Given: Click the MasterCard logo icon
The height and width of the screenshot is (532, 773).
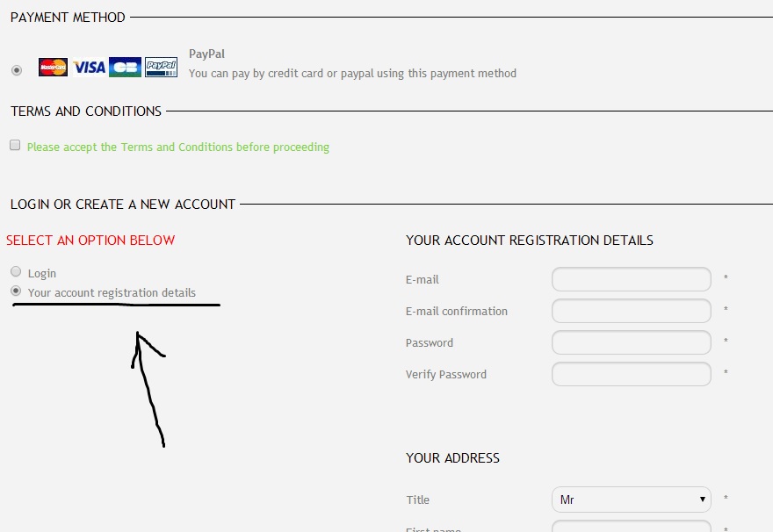Looking at the screenshot, I should click(53, 68).
